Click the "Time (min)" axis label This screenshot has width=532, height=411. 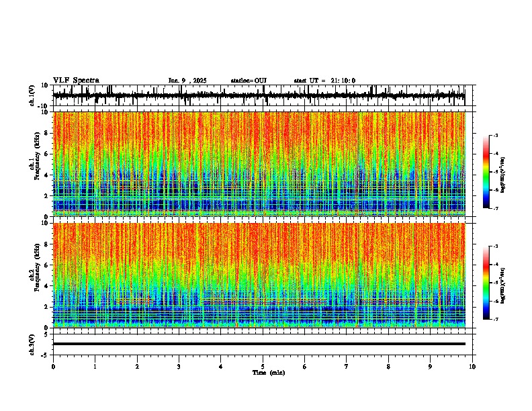coord(269,373)
